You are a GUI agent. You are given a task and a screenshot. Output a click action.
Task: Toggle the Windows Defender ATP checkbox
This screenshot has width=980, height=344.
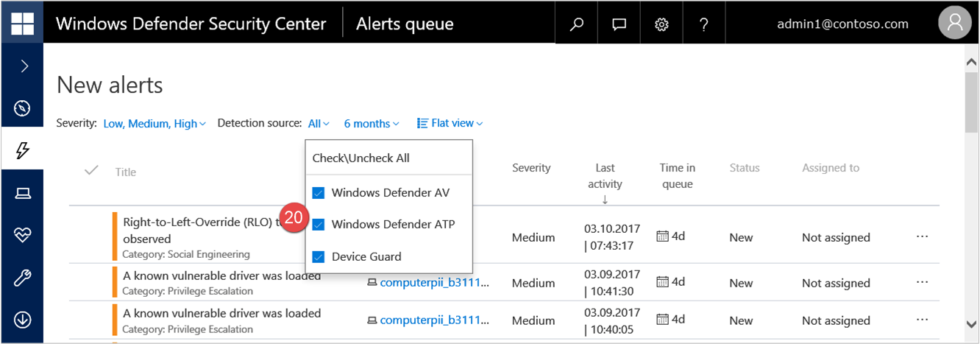[x=319, y=225]
